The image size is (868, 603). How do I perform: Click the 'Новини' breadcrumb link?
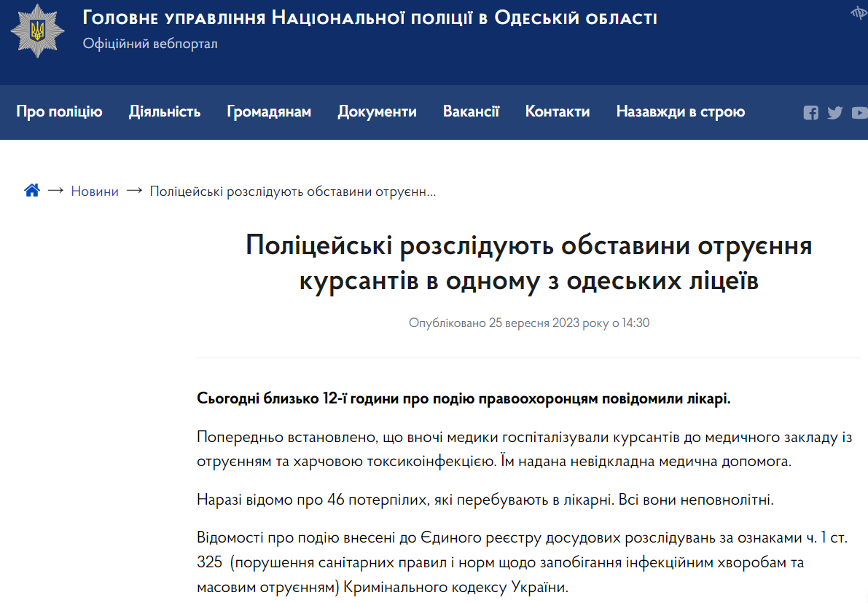95,192
